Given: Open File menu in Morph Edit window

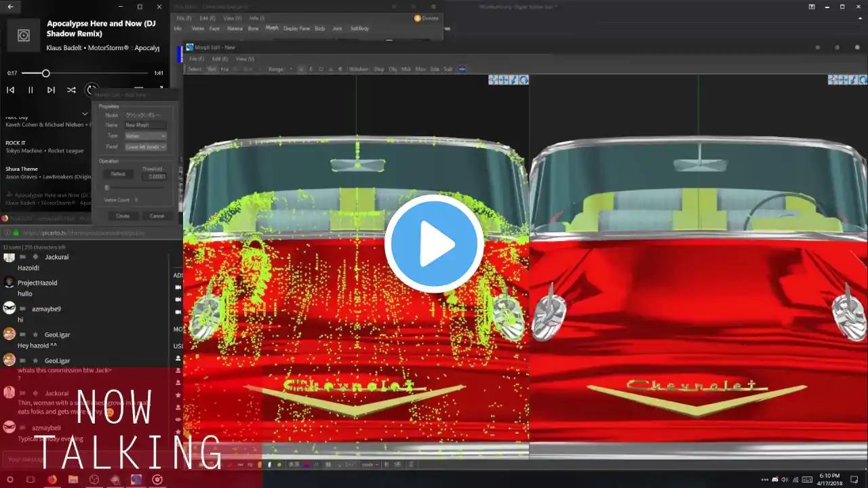Looking at the screenshot, I should tap(197, 59).
